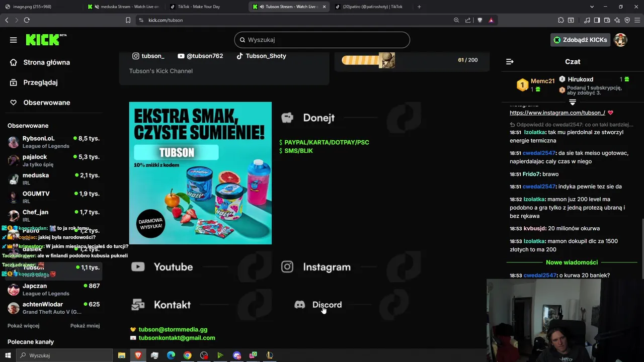Open Chef_jan channel in followed list
The image size is (644, 362).
pos(54,216)
